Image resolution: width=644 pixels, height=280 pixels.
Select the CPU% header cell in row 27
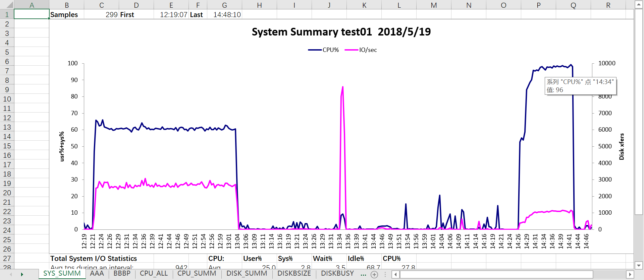[x=399, y=258]
